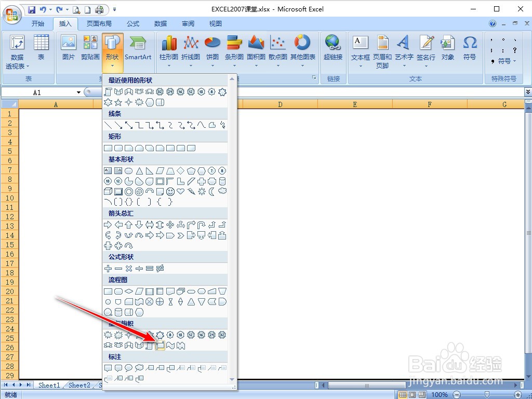Image resolution: width=532 pixels, height=399 pixels.
Task: Switch to Page Layout view in status bar
Action: [412, 395]
